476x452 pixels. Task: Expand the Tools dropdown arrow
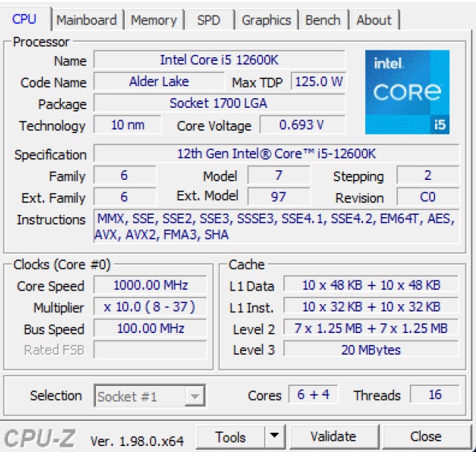[x=274, y=437]
